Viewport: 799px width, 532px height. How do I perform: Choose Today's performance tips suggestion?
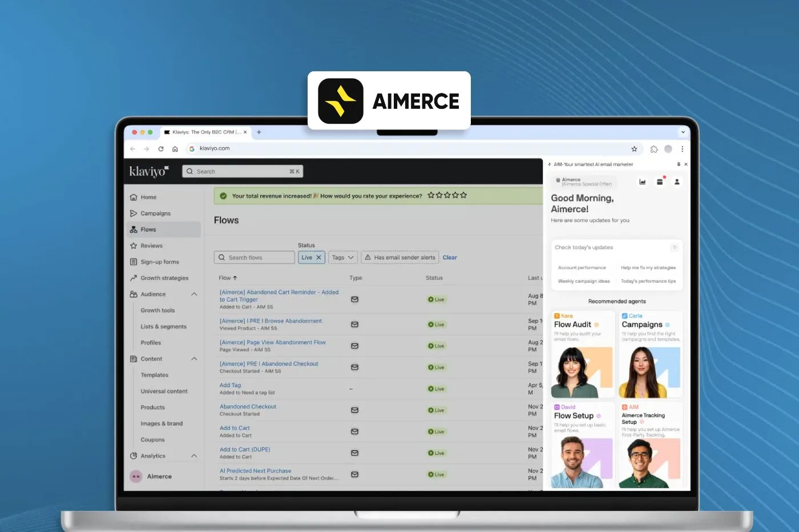click(x=648, y=281)
